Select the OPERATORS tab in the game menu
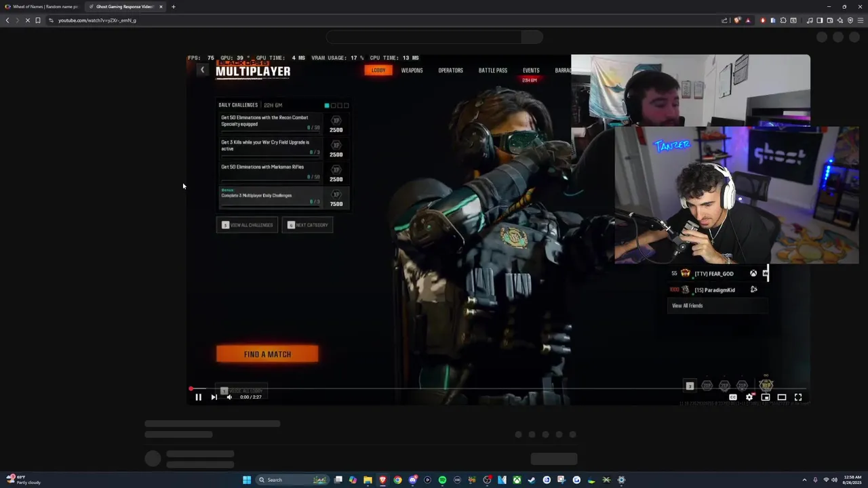The image size is (868, 488). (450, 70)
